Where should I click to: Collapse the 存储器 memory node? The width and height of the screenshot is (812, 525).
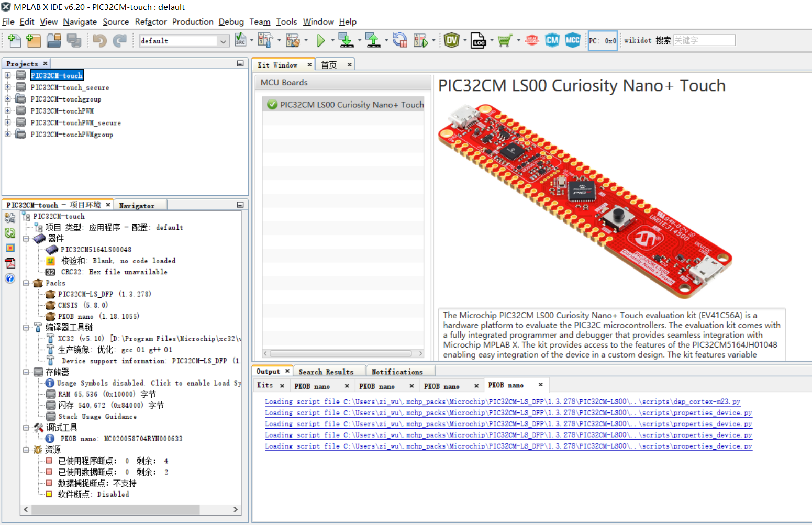coord(26,372)
